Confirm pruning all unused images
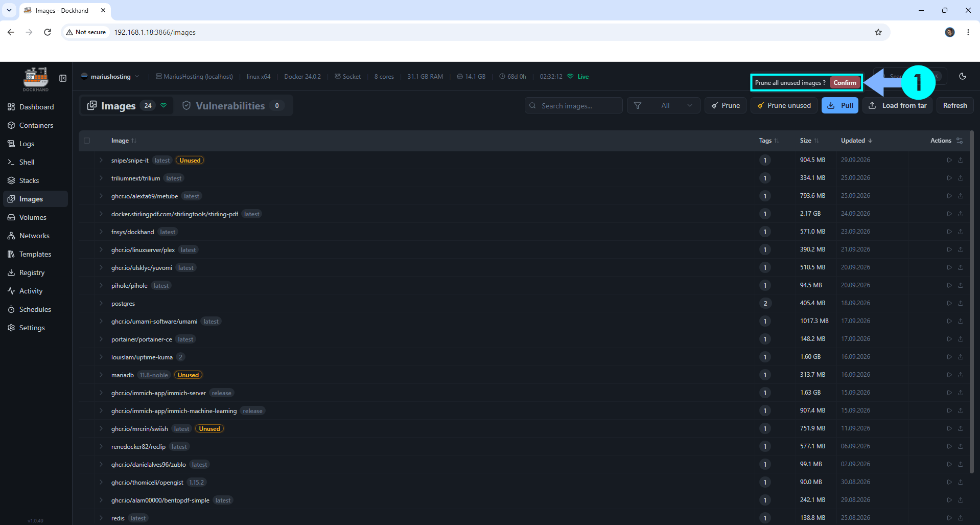The height and width of the screenshot is (525, 980). (x=845, y=83)
